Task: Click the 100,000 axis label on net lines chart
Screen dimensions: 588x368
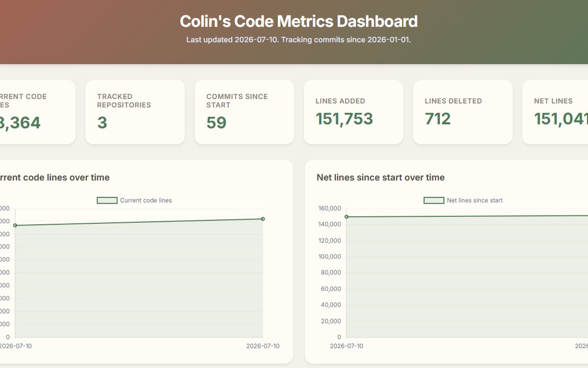Action: pyautogui.click(x=329, y=257)
